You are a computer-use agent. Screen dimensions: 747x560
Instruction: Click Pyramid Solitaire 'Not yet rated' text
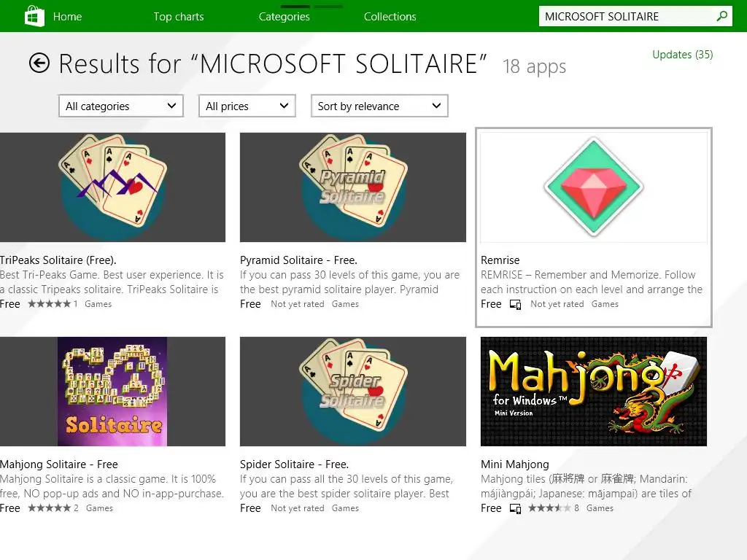click(x=298, y=304)
